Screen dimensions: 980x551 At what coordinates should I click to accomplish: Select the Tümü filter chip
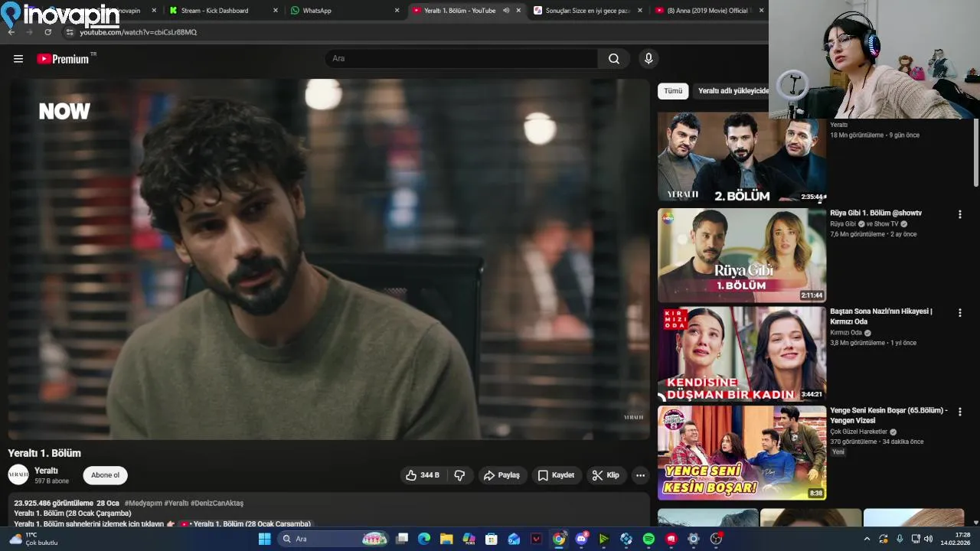point(673,91)
